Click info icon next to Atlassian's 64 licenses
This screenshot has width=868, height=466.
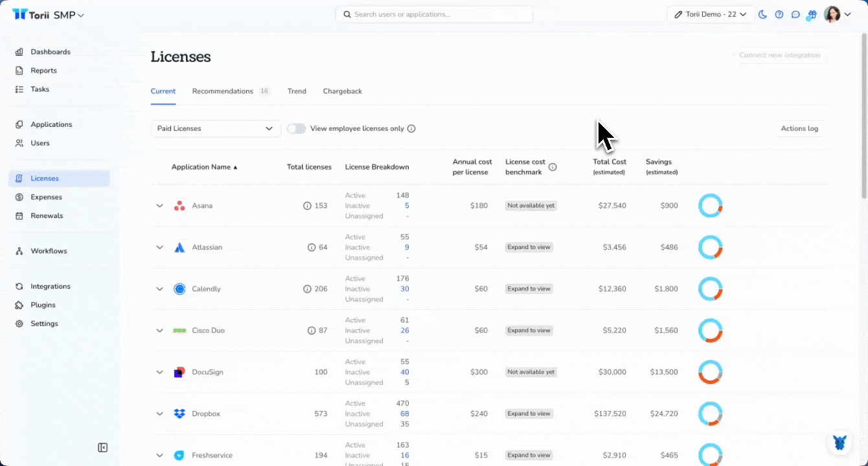point(312,247)
